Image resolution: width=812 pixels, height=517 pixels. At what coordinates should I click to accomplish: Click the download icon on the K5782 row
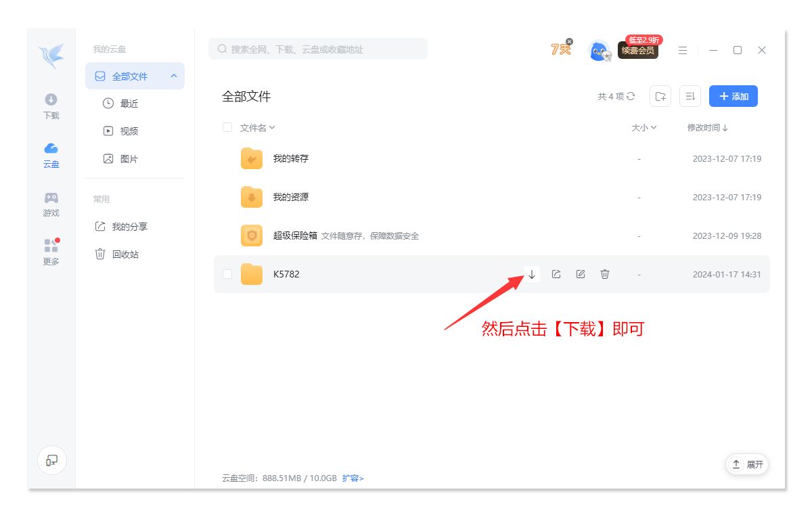(532, 274)
